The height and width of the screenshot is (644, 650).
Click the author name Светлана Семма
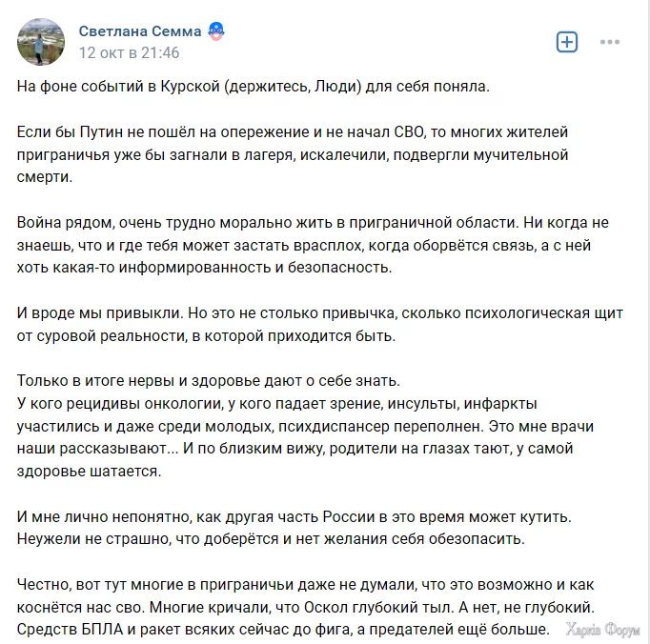140,31
